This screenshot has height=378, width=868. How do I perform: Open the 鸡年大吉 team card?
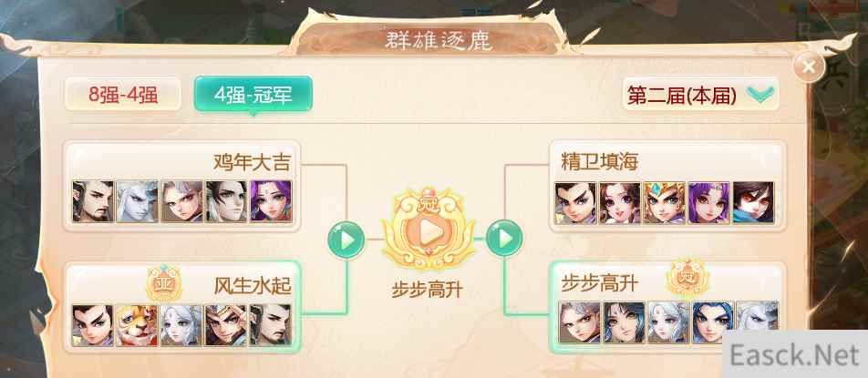(x=181, y=186)
